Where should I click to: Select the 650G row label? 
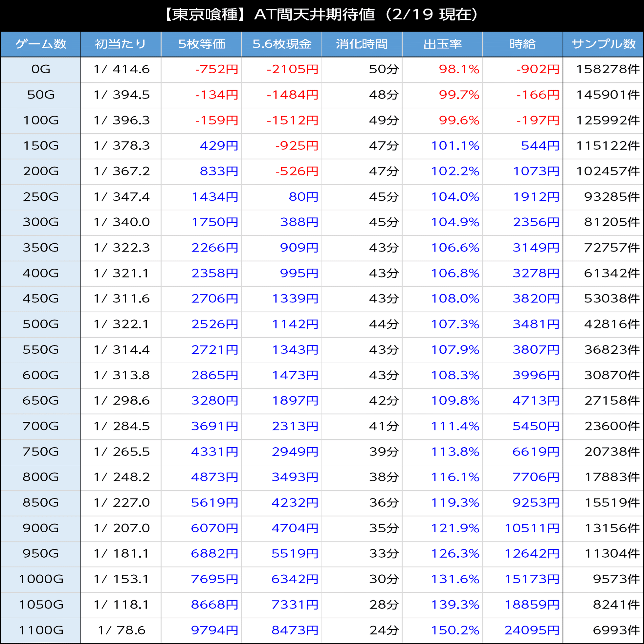tap(41, 401)
